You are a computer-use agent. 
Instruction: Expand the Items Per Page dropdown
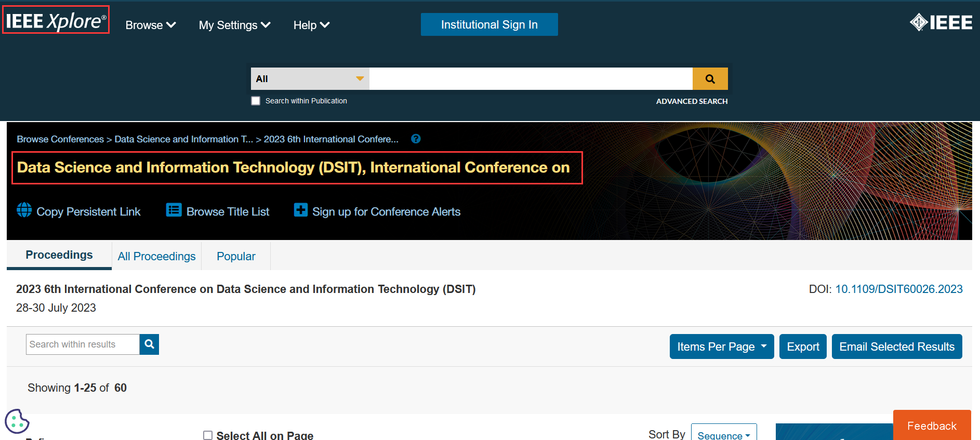[721, 346]
